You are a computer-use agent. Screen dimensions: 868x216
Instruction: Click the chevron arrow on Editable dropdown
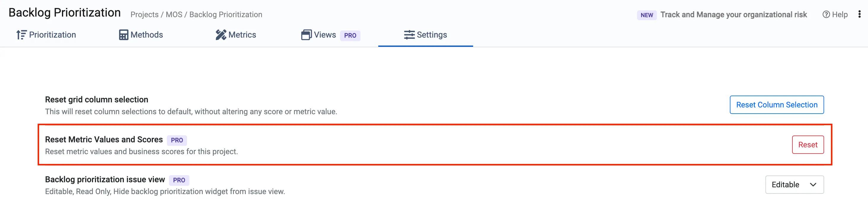tap(813, 185)
